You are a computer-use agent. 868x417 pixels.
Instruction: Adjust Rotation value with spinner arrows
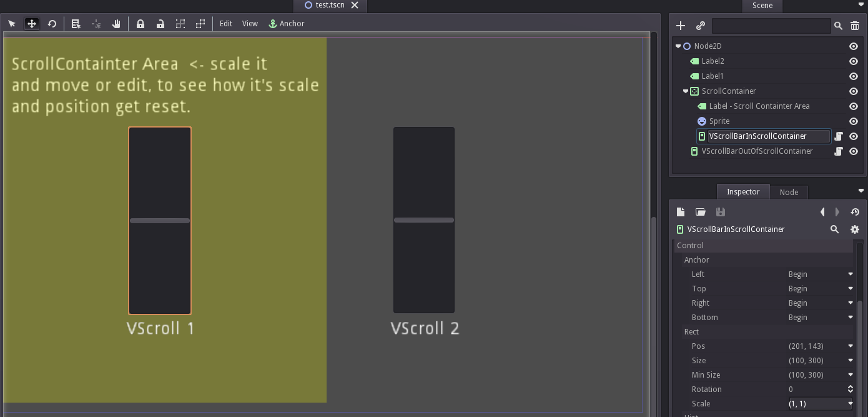[850, 389]
